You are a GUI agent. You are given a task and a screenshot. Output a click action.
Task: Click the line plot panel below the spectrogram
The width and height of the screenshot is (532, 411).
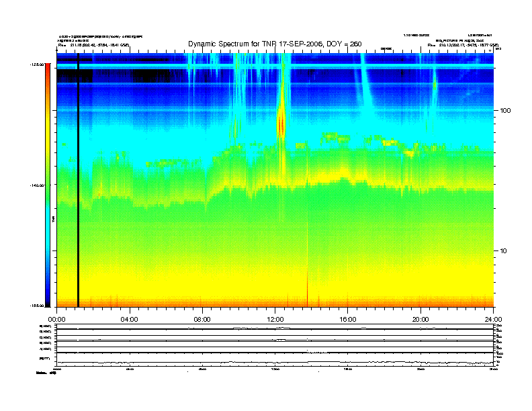coord(275,345)
